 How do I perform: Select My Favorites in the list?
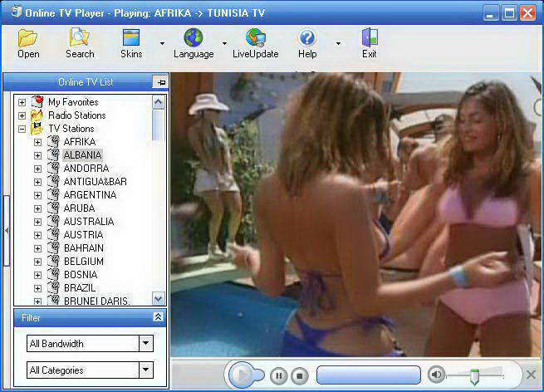[73, 102]
